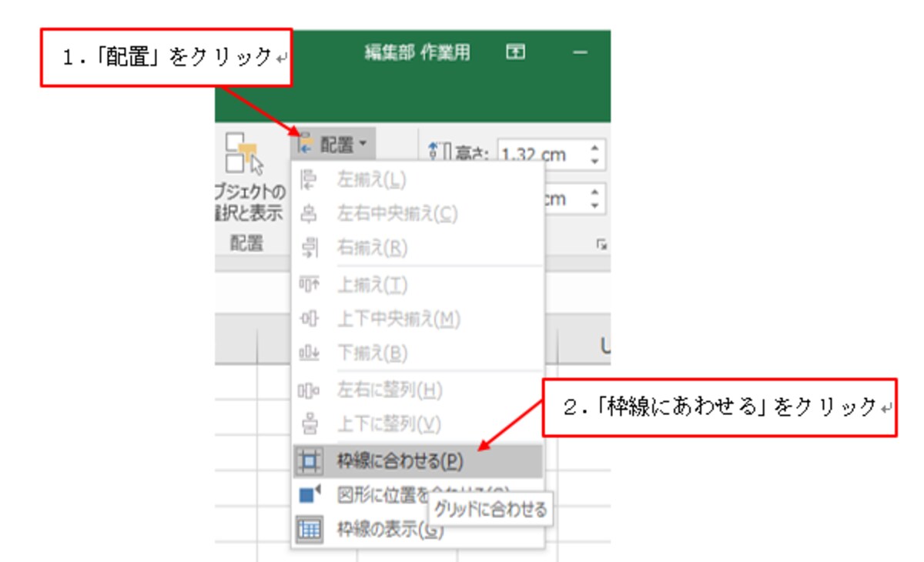Click the snap to grid icon
The image size is (924, 562).
(x=310, y=461)
